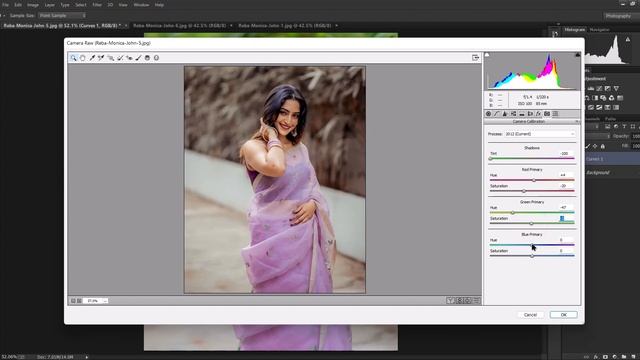The width and height of the screenshot is (640, 360).
Task: Add a Vibrance adjustment from Adjustments panel
Action: point(616,89)
